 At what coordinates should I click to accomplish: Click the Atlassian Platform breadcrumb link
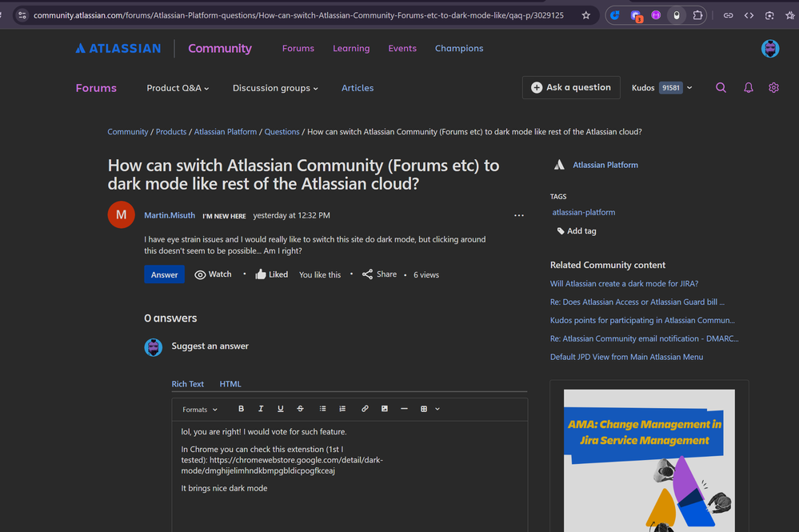(226, 131)
